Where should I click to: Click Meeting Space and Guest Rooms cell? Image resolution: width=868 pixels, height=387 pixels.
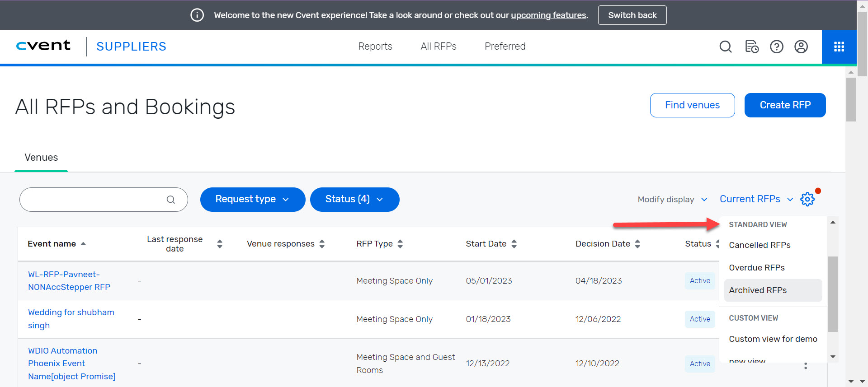pos(406,364)
